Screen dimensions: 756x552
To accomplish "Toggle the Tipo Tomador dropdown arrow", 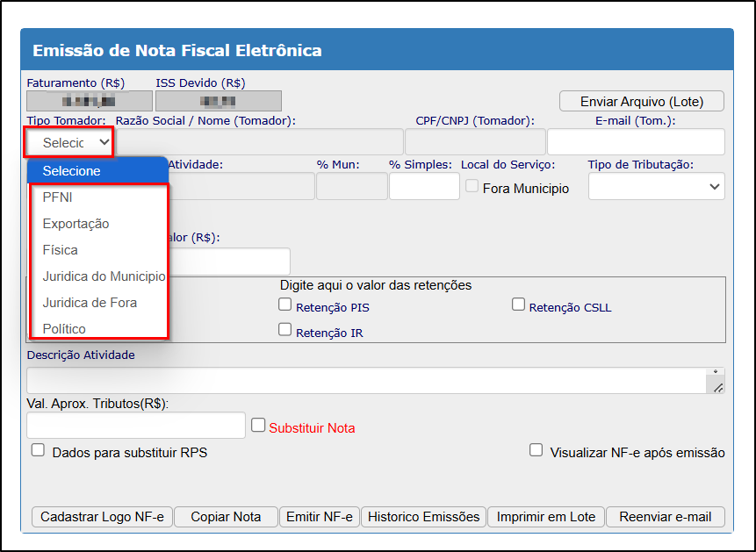I will point(104,141).
